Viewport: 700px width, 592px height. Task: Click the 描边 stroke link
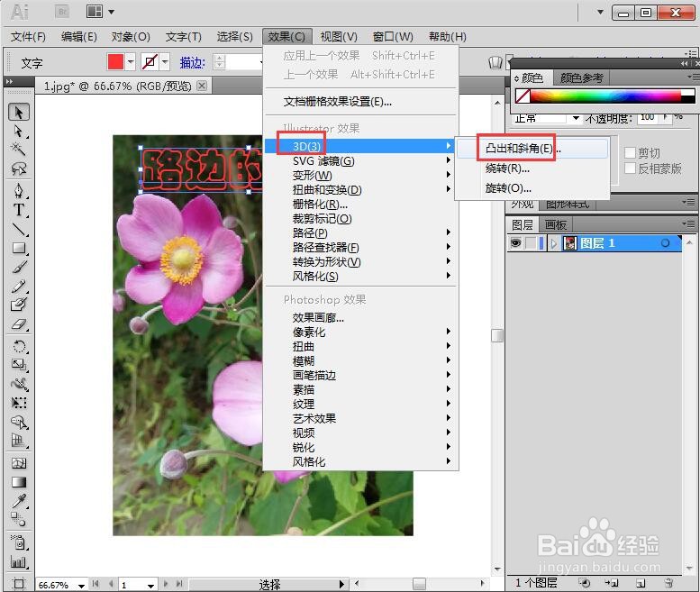(x=193, y=63)
